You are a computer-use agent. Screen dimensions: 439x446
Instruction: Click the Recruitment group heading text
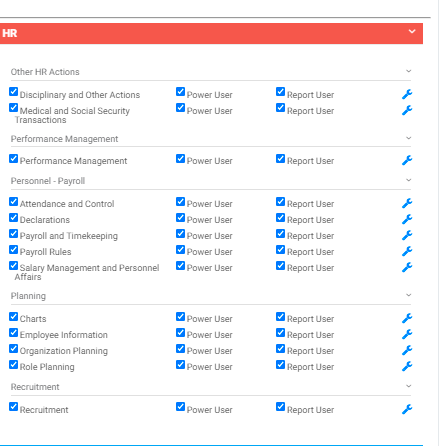(x=35, y=387)
